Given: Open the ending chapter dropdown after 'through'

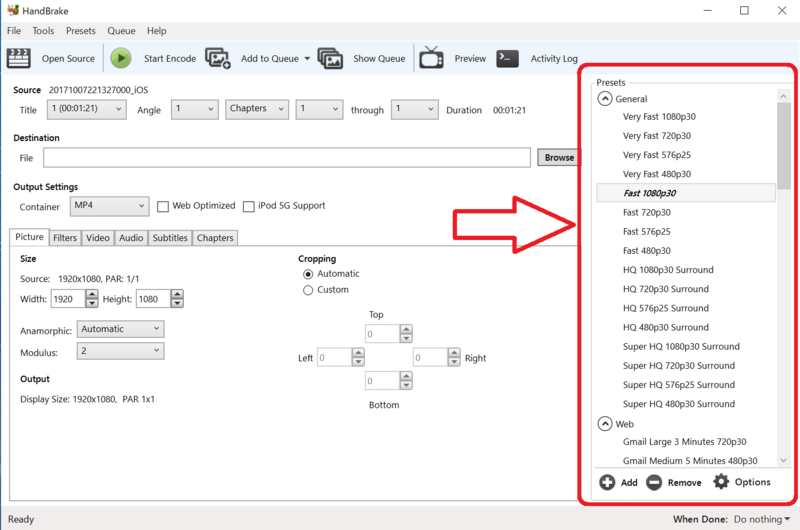Looking at the screenshot, I should [414, 109].
